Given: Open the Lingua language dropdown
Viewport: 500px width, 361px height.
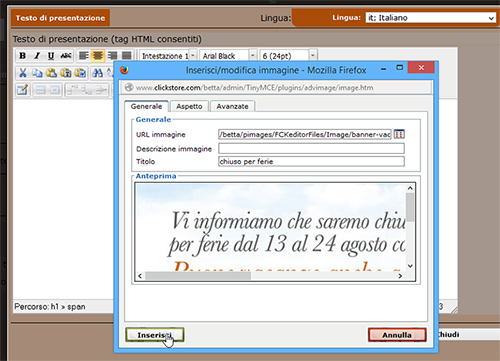Looking at the screenshot, I should point(431,18).
